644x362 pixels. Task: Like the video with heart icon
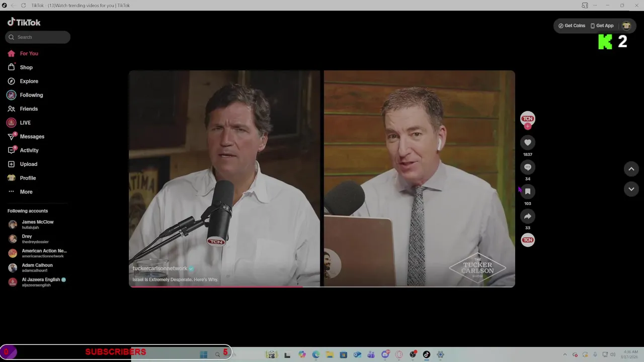tap(528, 143)
